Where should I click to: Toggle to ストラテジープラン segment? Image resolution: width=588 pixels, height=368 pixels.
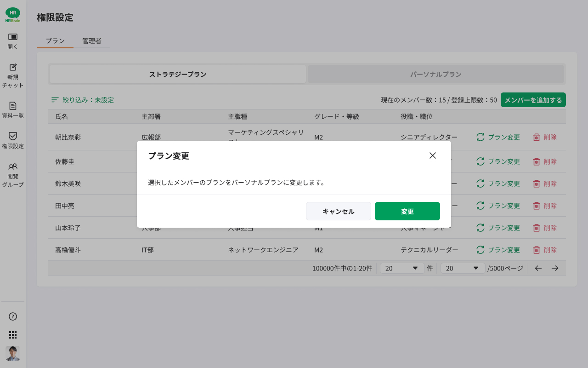click(x=178, y=74)
